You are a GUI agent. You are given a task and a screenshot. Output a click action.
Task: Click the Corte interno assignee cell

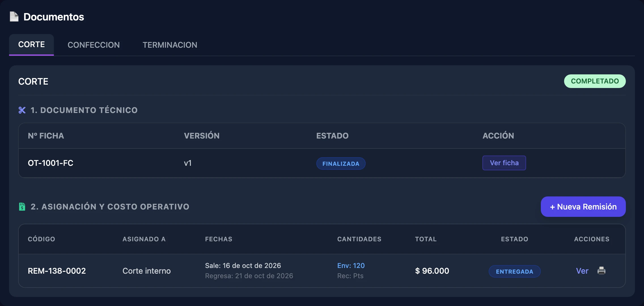[147, 271]
